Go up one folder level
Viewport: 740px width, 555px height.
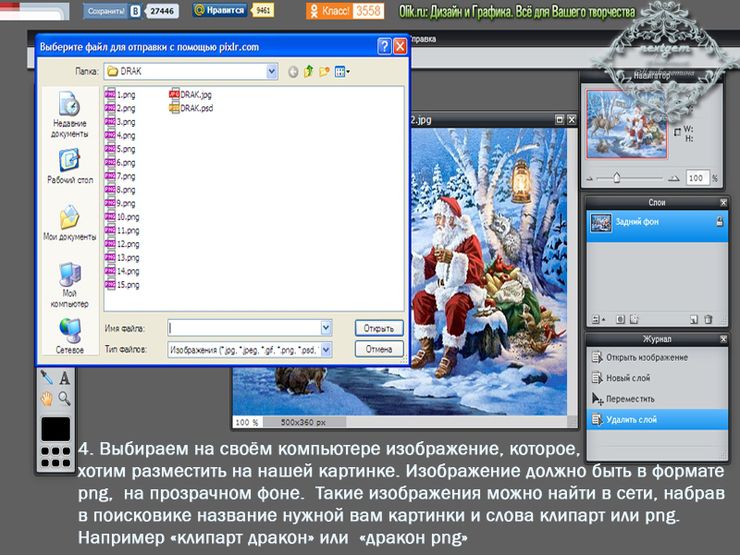(x=309, y=72)
